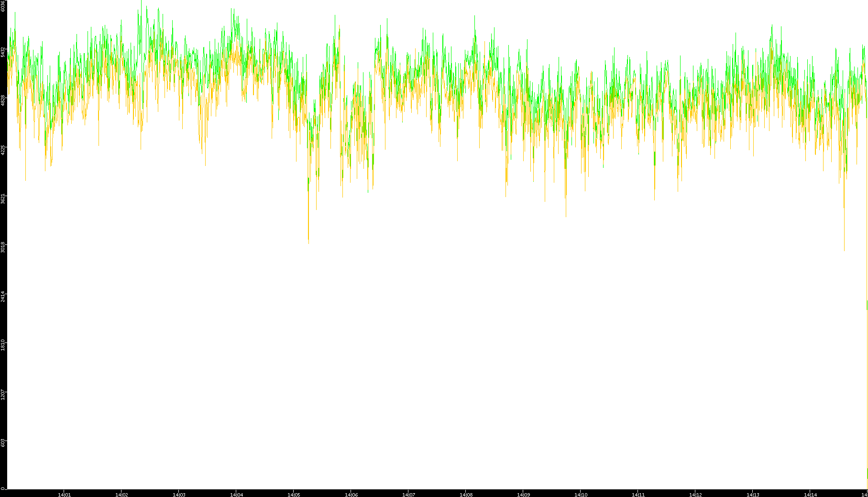Click the 14:02 time axis label
Screen dimensions: 868x497
pos(121,495)
